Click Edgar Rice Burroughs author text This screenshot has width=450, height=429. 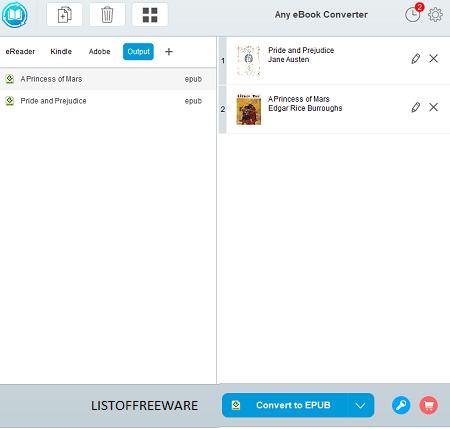coord(305,108)
